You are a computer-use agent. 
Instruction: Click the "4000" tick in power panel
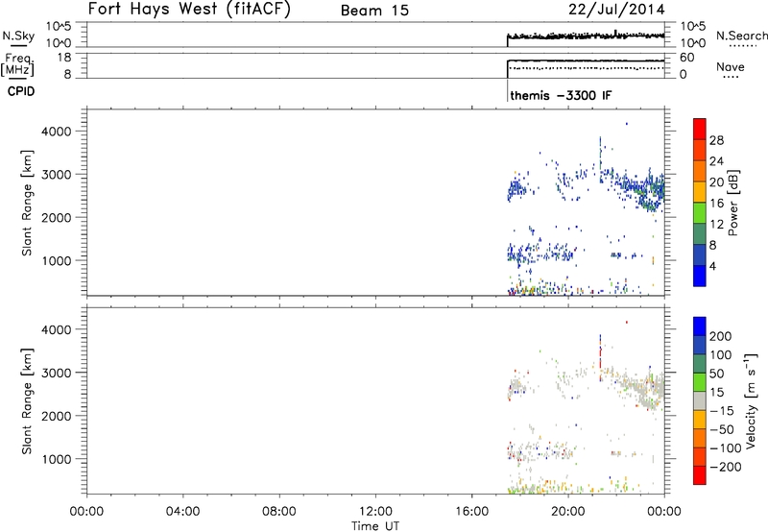point(57,132)
